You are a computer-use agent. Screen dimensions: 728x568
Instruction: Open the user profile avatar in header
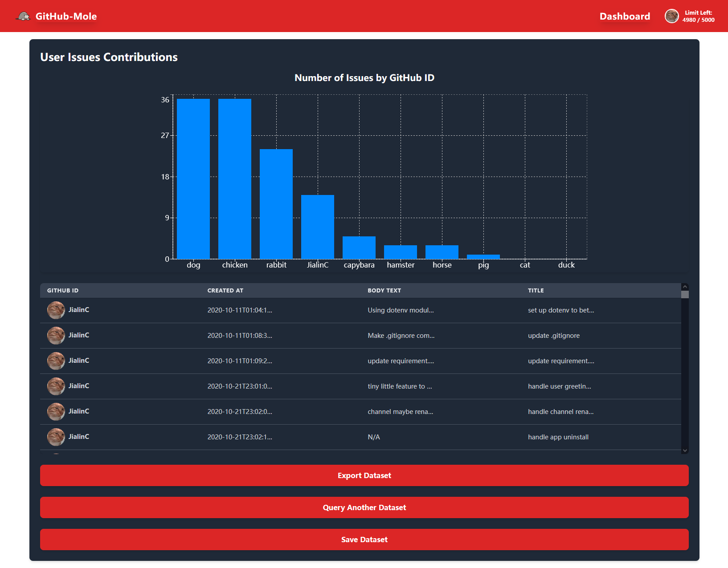(671, 16)
